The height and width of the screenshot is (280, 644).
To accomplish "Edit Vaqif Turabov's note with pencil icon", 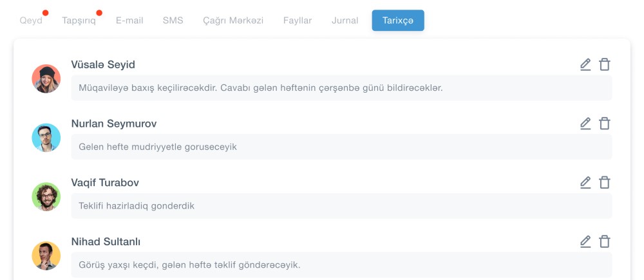I will tap(585, 183).
